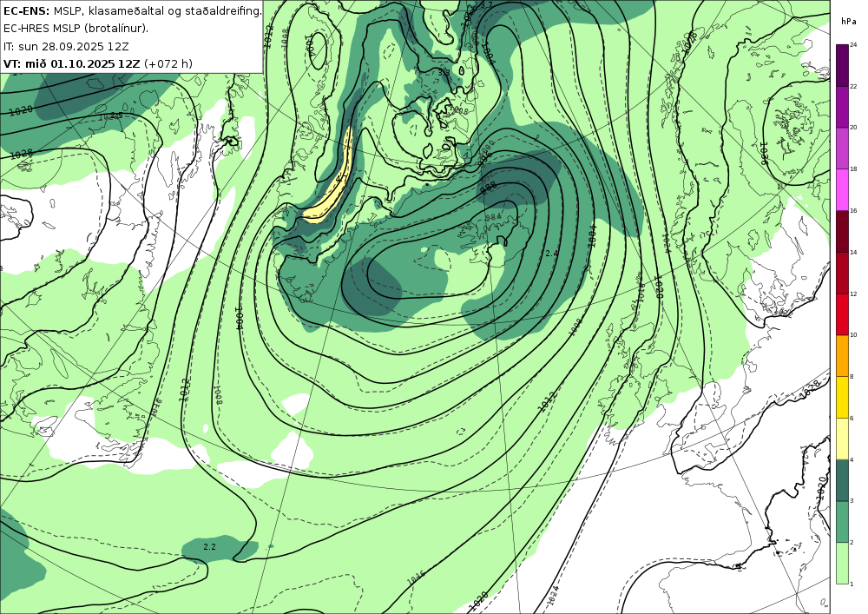Click the legend tick label '10'
868x614 pixels.
853,335
